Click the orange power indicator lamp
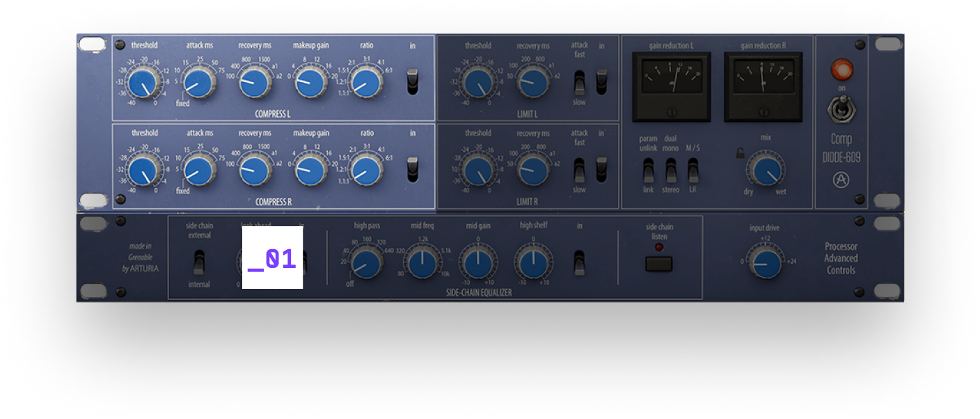The width and height of the screenshot is (980, 419). click(x=841, y=70)
